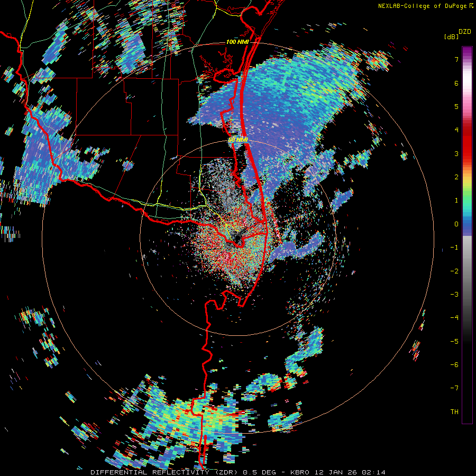The width and height of the screenshot is (476, 476).
Task: Click the -3 dB mark on the scale
Action: point(454,295)
